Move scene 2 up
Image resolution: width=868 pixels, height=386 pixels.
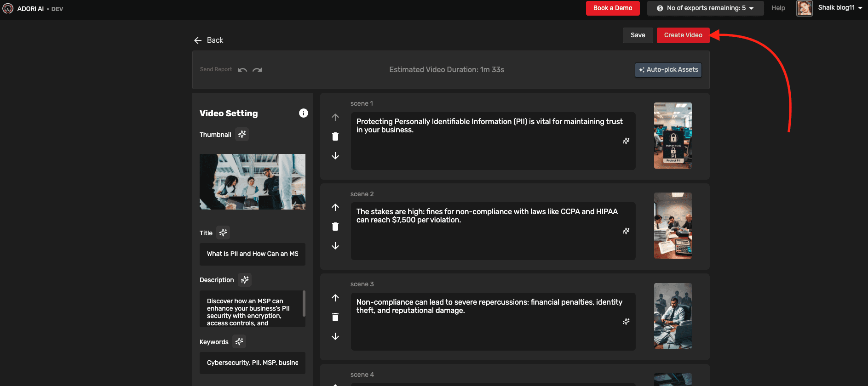tap(335, 207)
